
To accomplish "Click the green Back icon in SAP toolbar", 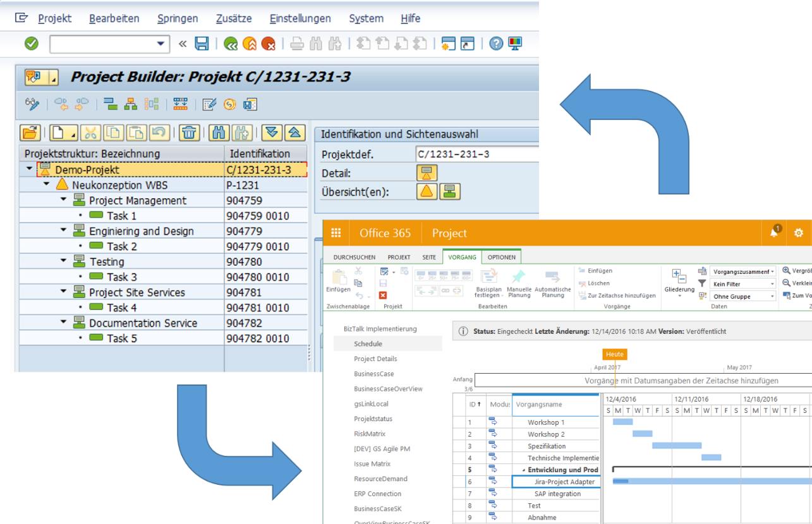I will [231, 44].
